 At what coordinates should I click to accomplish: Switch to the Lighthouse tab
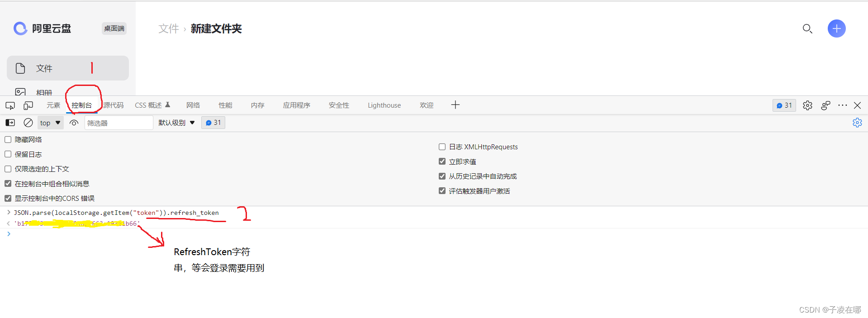384,105
